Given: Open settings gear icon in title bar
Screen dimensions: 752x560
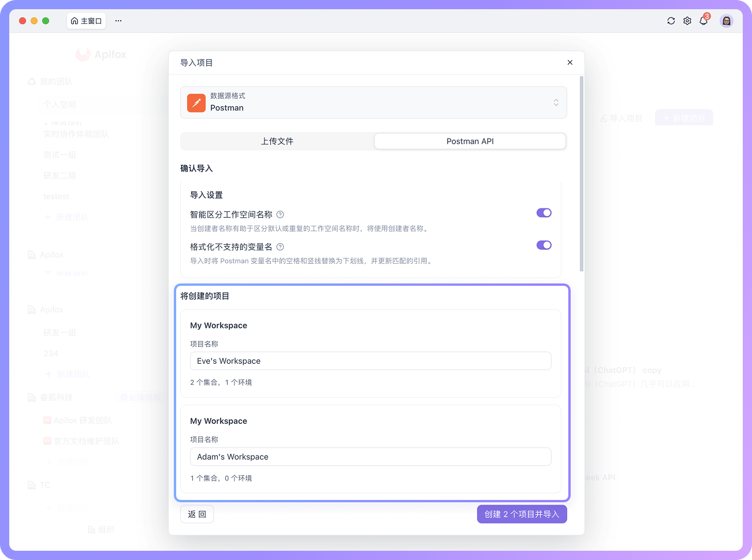Looking at the screenshot, I should pyautogui.click(x=687, y=21).
